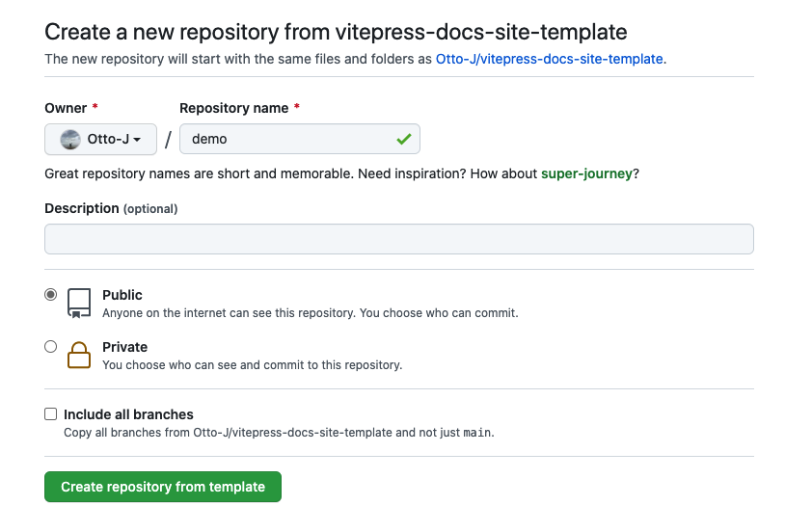Click the Owner label
Viewport: 785px width, 532px height.
click(x=66, y=108)
